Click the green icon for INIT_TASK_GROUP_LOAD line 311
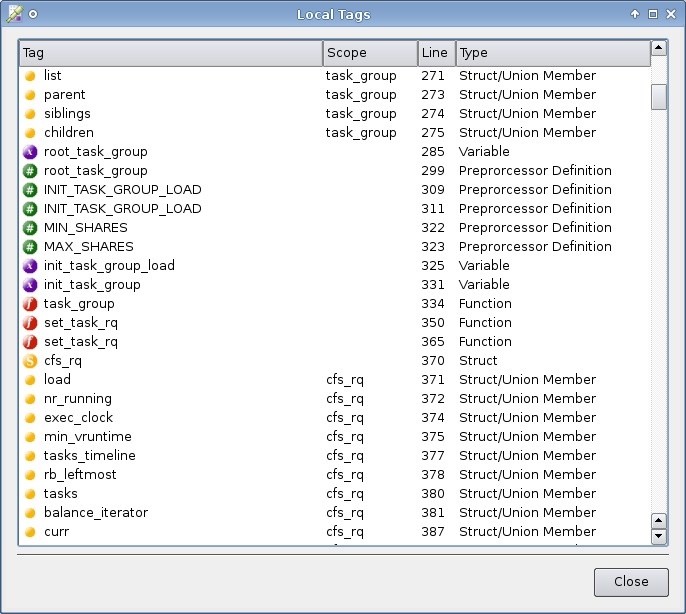Screen dimensions: 686x614 coord(30,209)
